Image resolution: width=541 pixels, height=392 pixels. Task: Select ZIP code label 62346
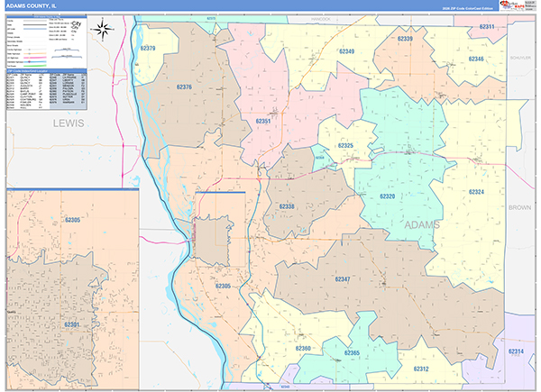click(476, 59)
